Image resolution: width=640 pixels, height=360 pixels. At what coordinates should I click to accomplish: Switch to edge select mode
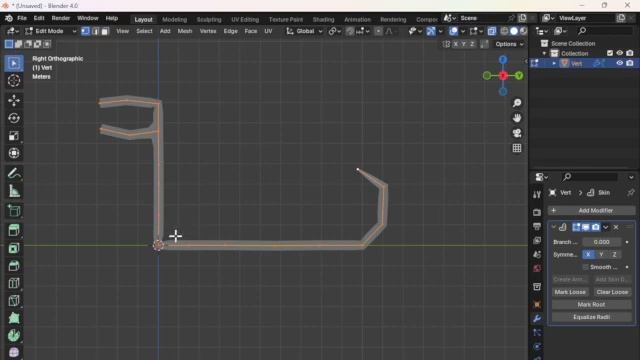click(95, 31)
